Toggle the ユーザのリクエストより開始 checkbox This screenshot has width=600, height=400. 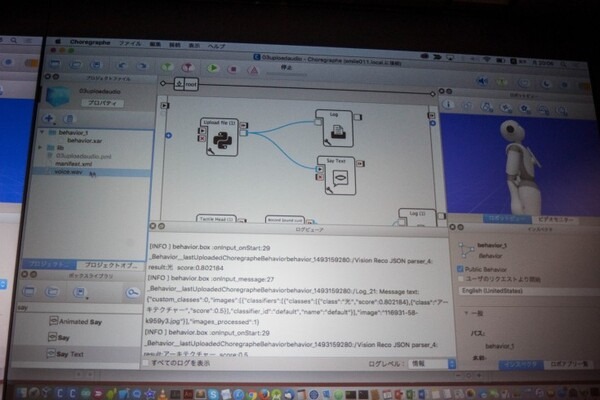[461, 278]
